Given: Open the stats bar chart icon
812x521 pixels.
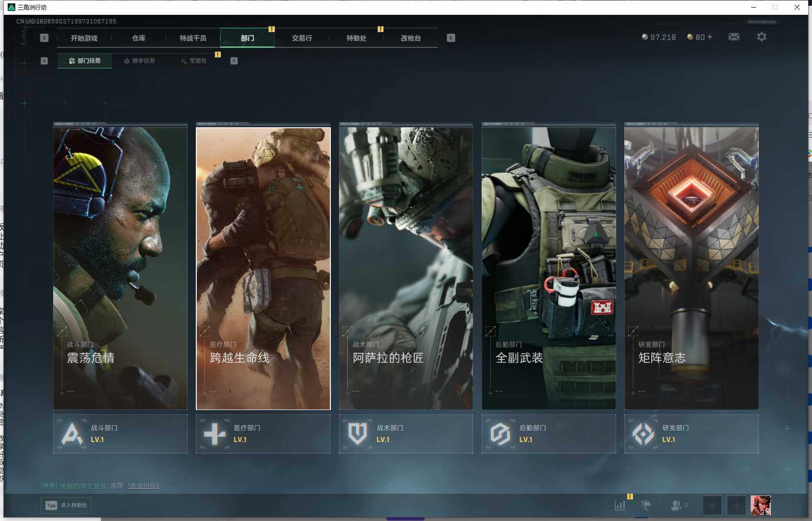Looking at the screenshot, I should tap(620, 505).
